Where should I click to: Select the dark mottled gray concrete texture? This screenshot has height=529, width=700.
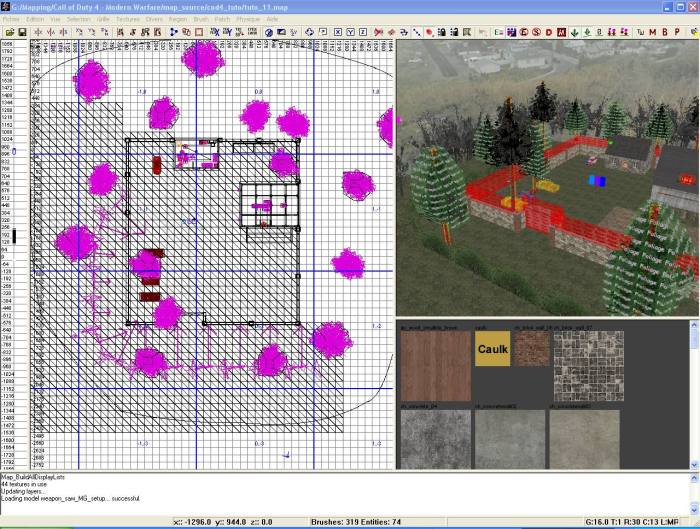point(436,439)
